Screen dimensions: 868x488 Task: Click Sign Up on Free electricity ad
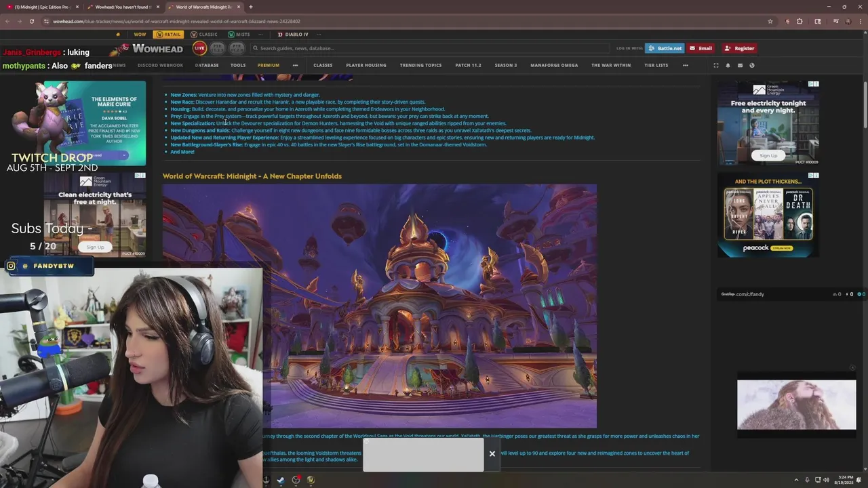click(x=768, y=155)
